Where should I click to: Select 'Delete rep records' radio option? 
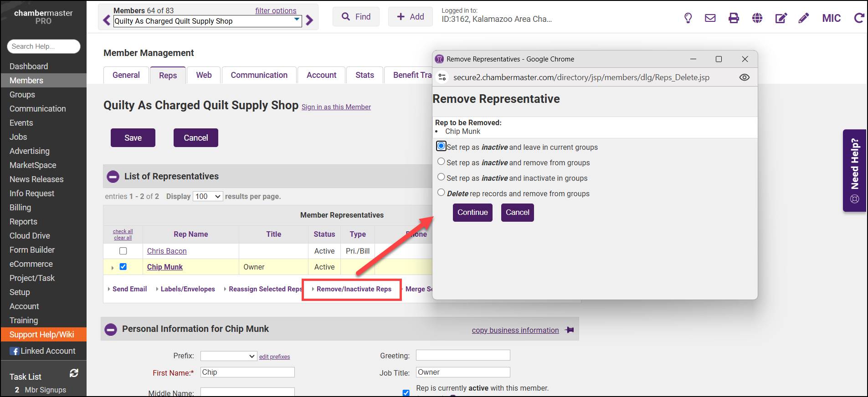click(x=441, y=193)
